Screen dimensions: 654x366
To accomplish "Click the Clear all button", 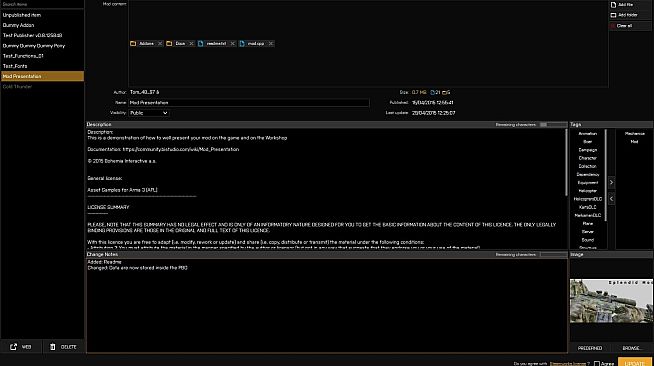I will tap(629, 26).
